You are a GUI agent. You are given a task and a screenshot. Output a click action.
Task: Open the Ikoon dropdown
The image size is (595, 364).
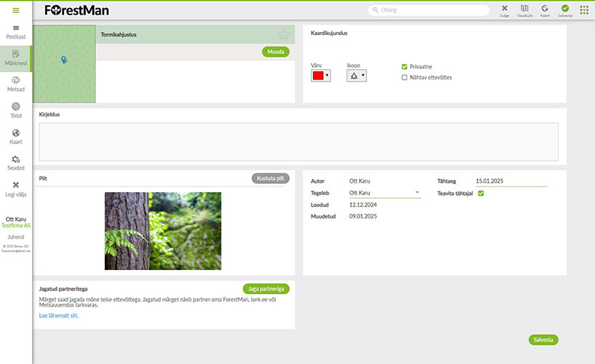pyautogui.click(x=357, y=75)
